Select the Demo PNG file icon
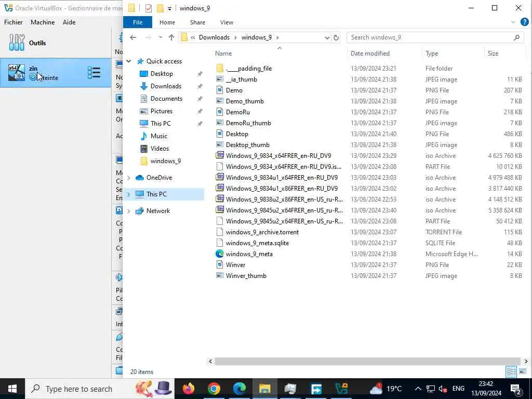Image resolution: width=532 pixels, height=399 pixels. point(220,90)
